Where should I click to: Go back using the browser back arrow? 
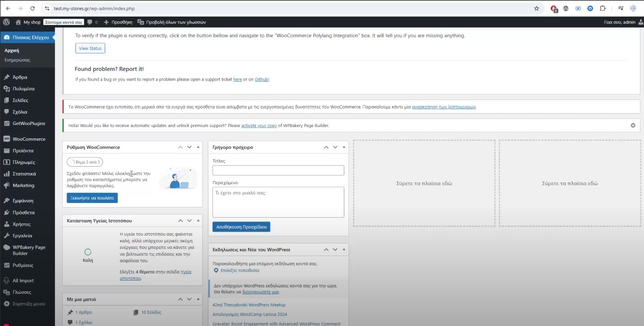click(8, 8)
